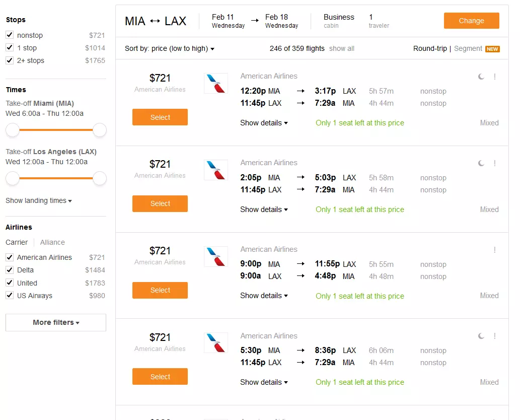Open the More filters panel
The height and width of the screenshot is (420, 520).
55,322
